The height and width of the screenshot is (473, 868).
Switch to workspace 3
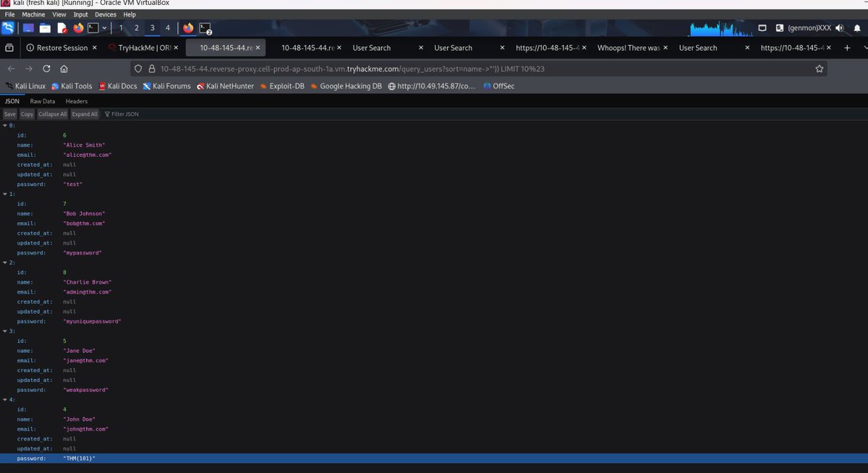(152, 28)
